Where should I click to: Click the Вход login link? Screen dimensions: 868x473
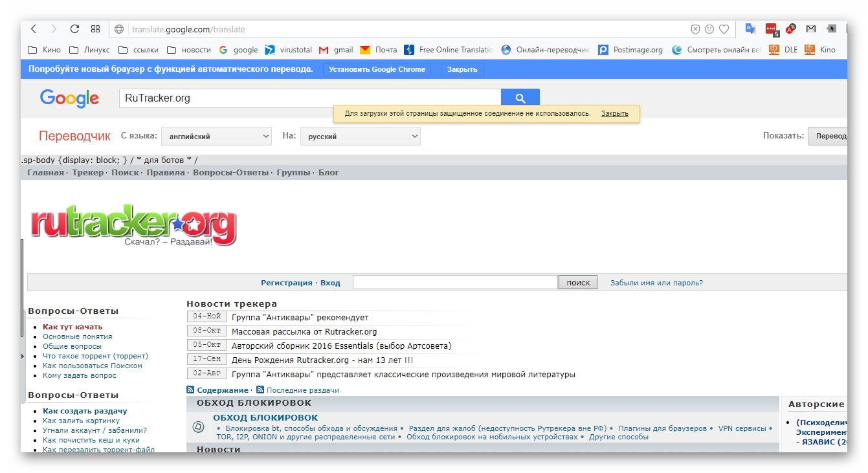point(330,283)
